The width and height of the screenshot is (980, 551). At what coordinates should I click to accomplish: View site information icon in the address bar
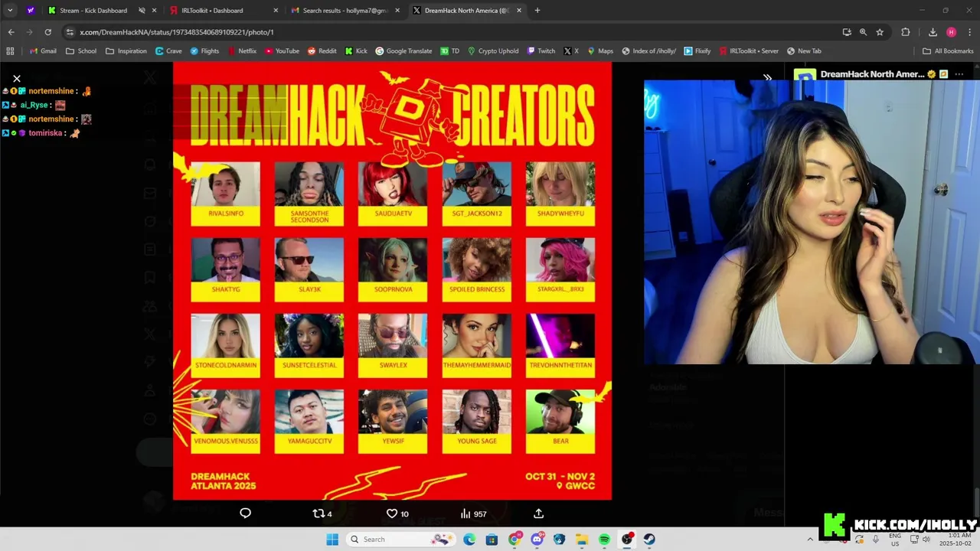tap(70, 32)
